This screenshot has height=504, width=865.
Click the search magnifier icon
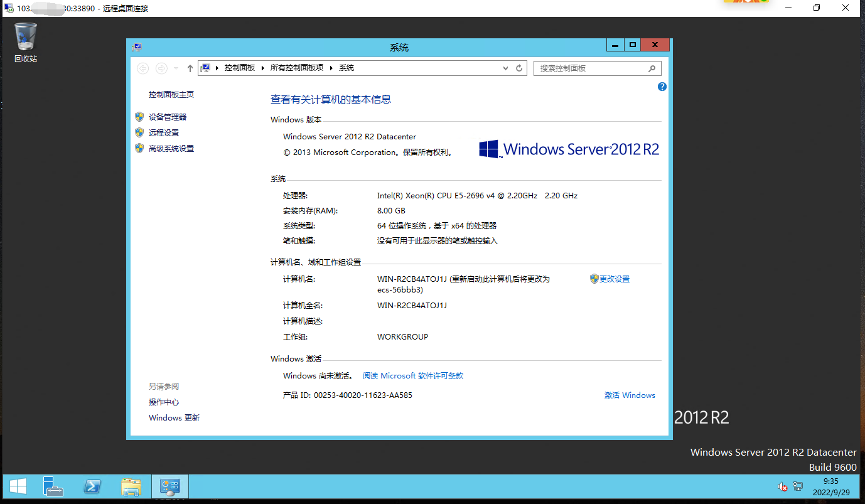coord(652,68)
